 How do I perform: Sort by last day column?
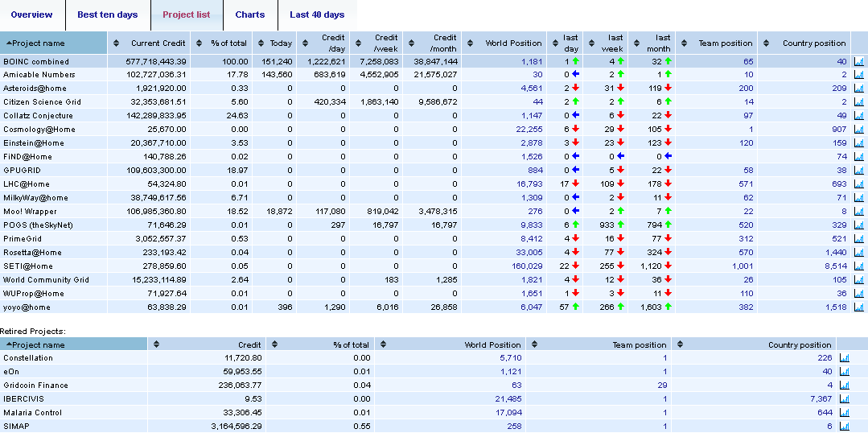click(566, 43)
